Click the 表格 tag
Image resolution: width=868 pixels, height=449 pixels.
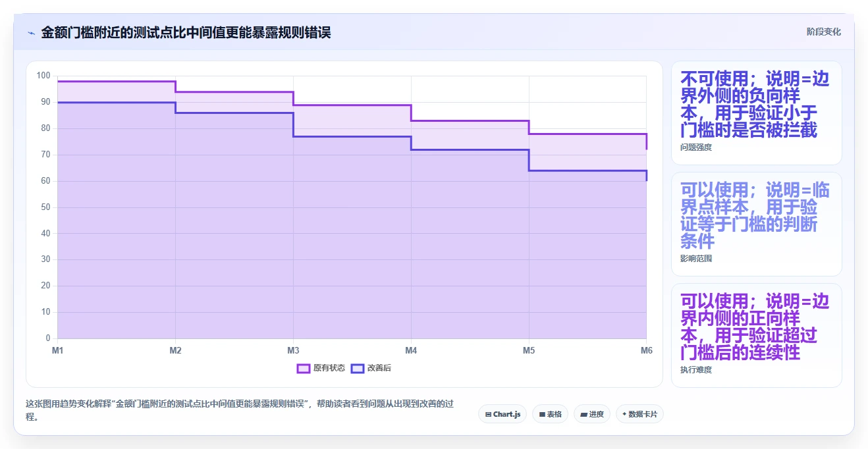point(550,414)
